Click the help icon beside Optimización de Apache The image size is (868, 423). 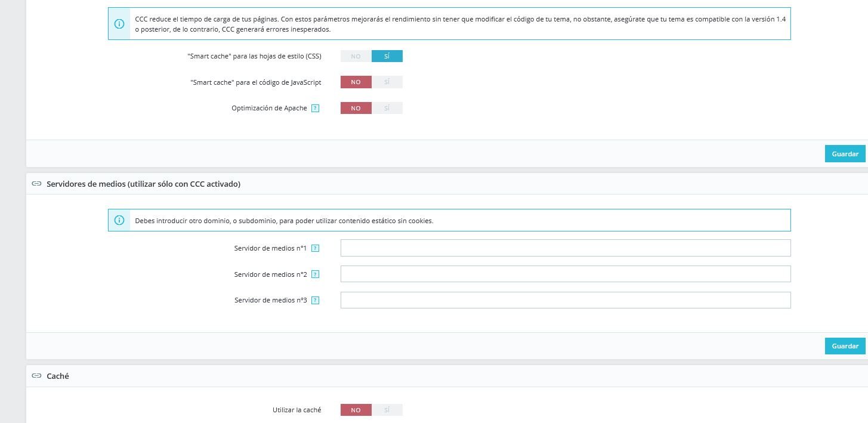(x=316, y=109)
